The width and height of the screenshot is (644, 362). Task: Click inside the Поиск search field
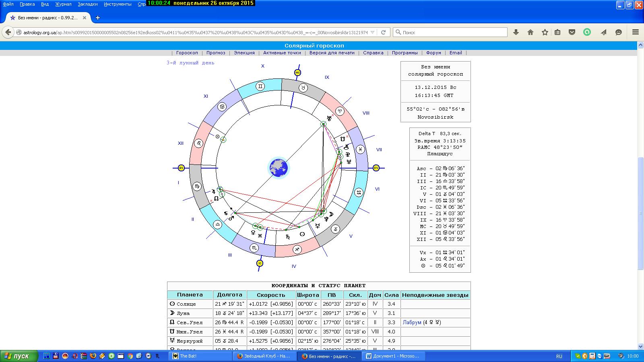click(453, 32)
